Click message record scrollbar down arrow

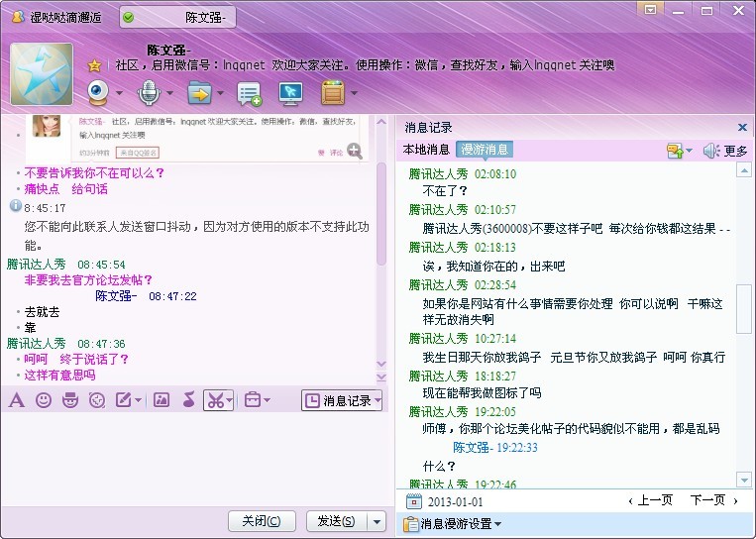click(x=744, y=480)
